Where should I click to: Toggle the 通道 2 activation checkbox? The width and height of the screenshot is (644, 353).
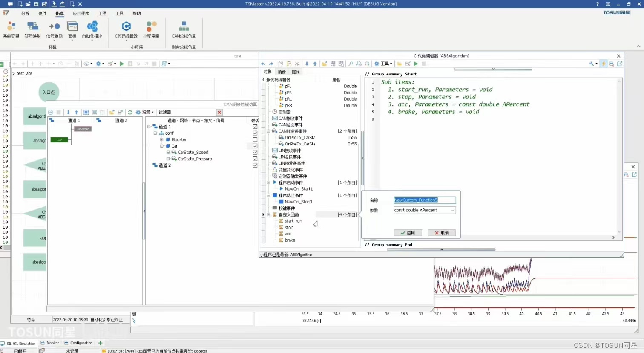pos(255,165)
